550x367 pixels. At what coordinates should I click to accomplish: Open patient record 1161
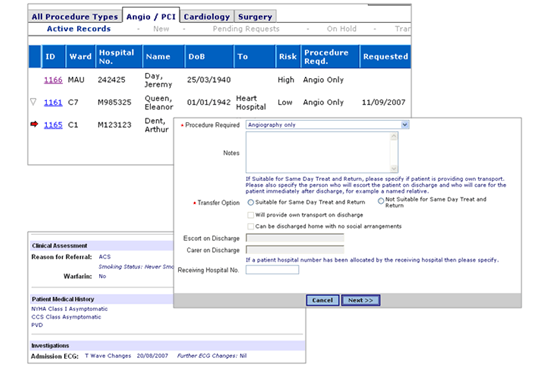pyautogui.click(x=53, y=102)
